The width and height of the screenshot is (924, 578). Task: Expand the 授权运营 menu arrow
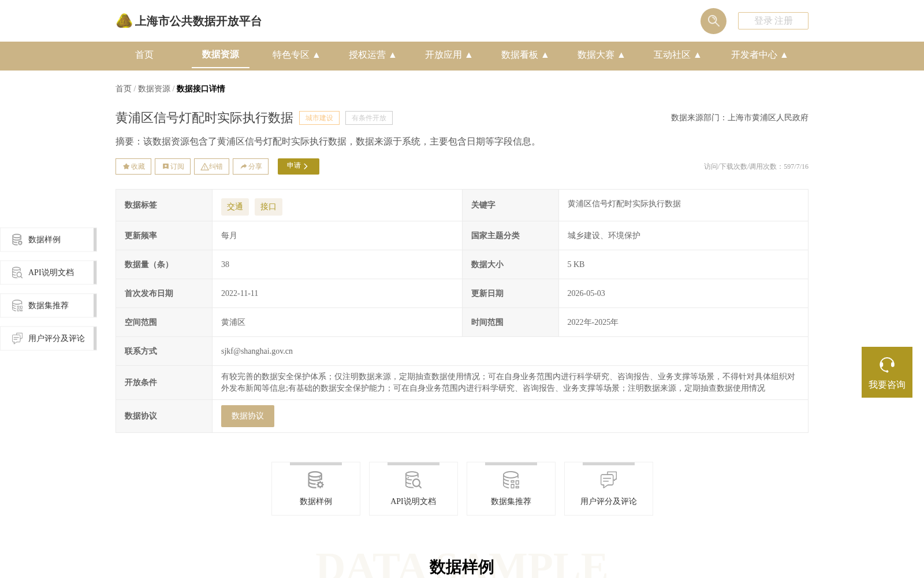click(x=393, y=55)
